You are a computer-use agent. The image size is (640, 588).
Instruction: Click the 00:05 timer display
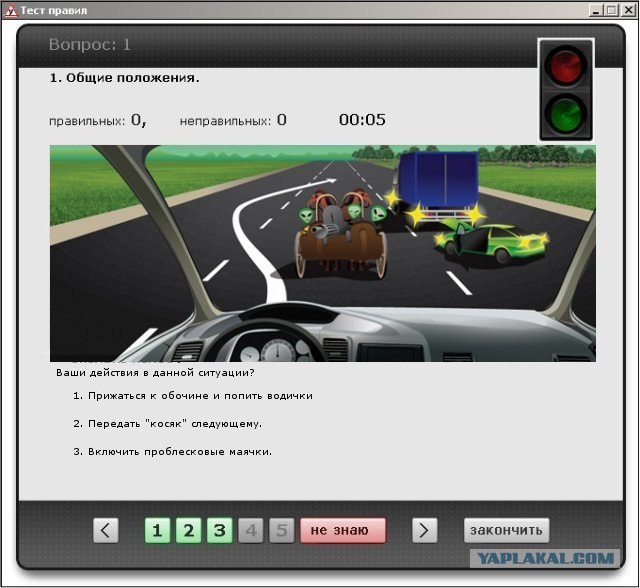(x=362, y=120)
